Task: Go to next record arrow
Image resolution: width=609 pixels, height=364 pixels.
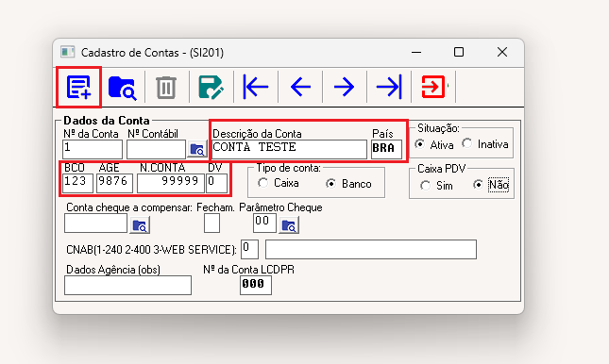Action: point(344,87)
